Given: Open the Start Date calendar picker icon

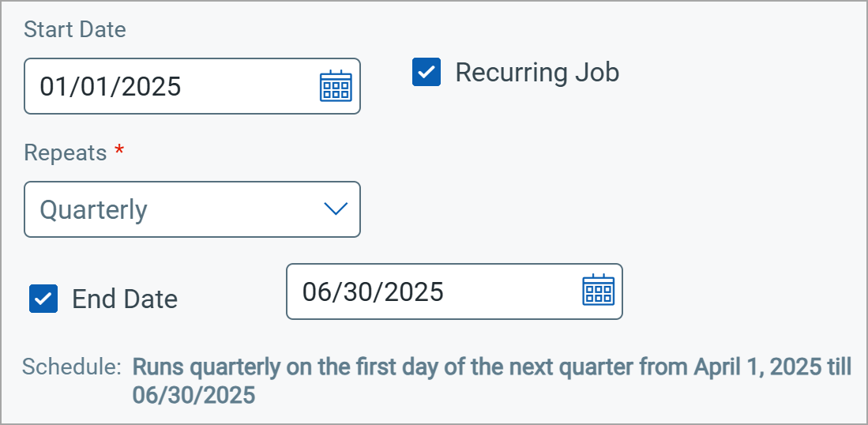Looking at the screenshot, I should (x=336, y=86).
